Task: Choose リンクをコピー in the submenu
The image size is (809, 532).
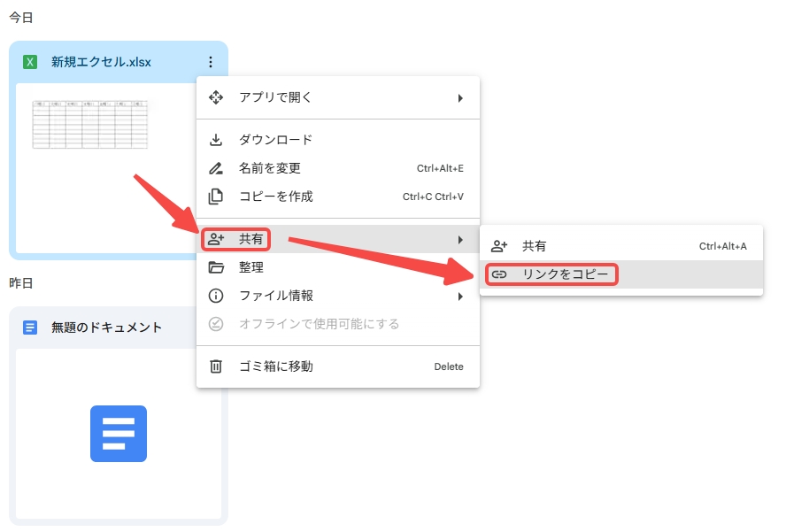Action: [621, 274]
